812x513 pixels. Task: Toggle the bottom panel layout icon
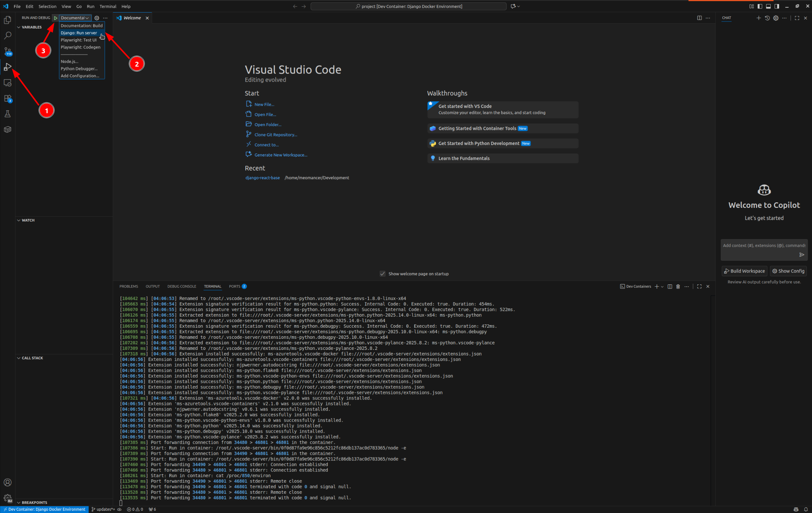coord(768,6)
